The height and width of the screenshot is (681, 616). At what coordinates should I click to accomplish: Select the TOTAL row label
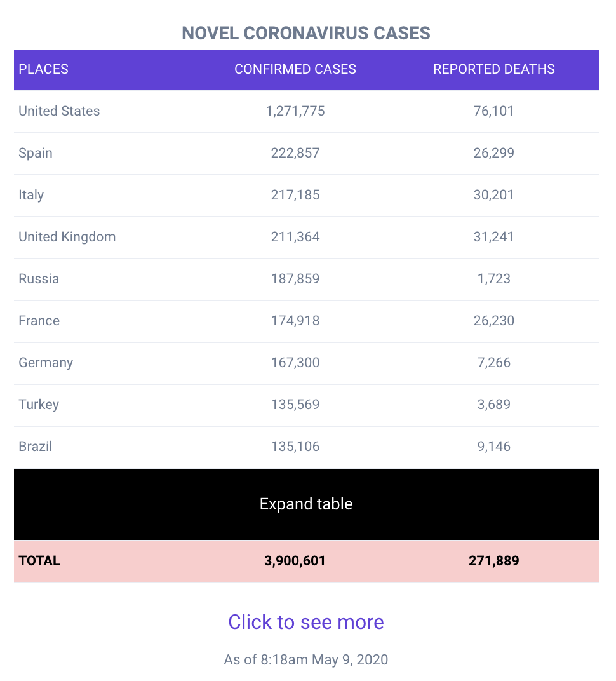(39, 561)
